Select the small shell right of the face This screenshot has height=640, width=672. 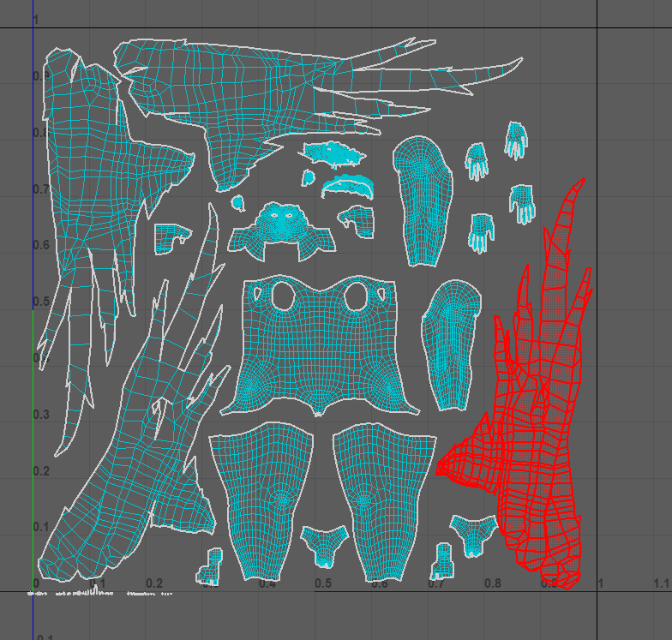click(x=358, y=220)
